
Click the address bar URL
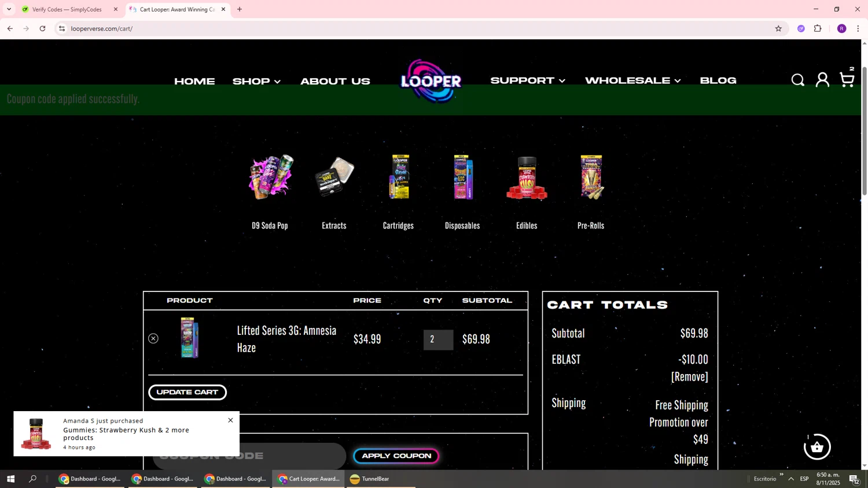[x=102, y=28]
